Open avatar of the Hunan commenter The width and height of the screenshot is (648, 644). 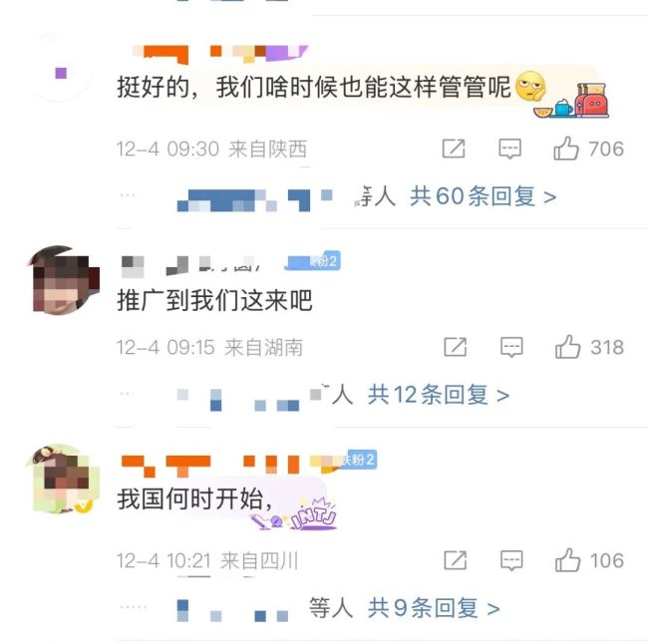coord(63,280)
